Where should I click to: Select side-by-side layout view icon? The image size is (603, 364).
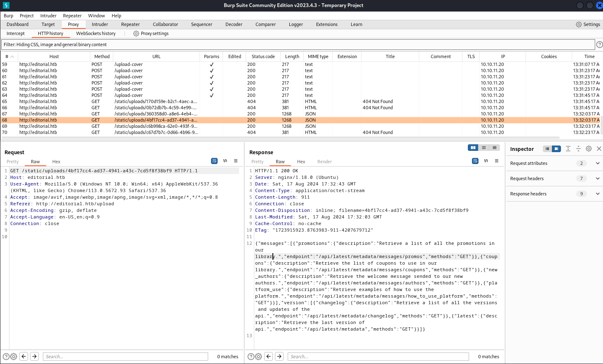[x=473, y=148]
